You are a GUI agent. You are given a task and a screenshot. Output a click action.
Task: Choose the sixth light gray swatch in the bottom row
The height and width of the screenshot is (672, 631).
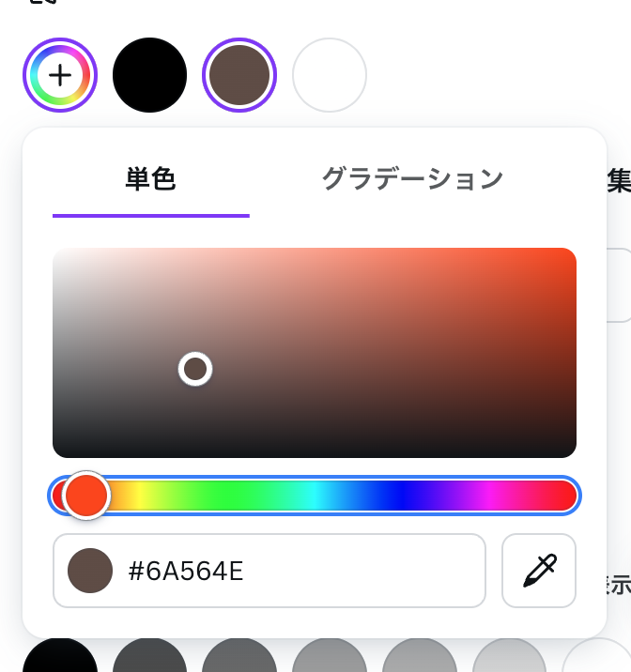point(510,658)
